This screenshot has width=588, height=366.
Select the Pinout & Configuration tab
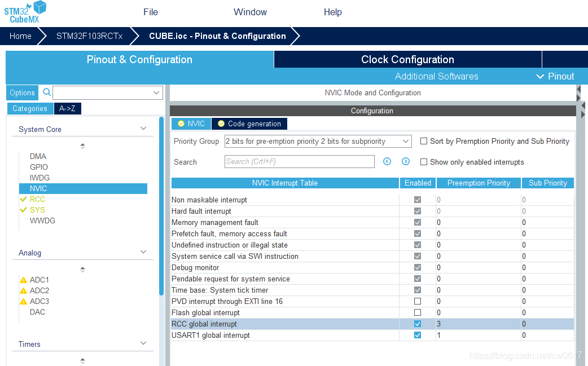[x=139, y=60]
